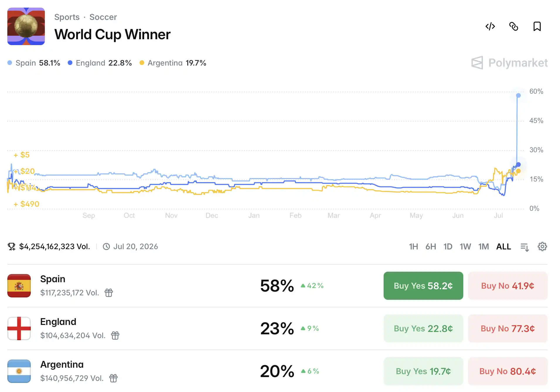Click the embed code icon

(x=490, y=26)
